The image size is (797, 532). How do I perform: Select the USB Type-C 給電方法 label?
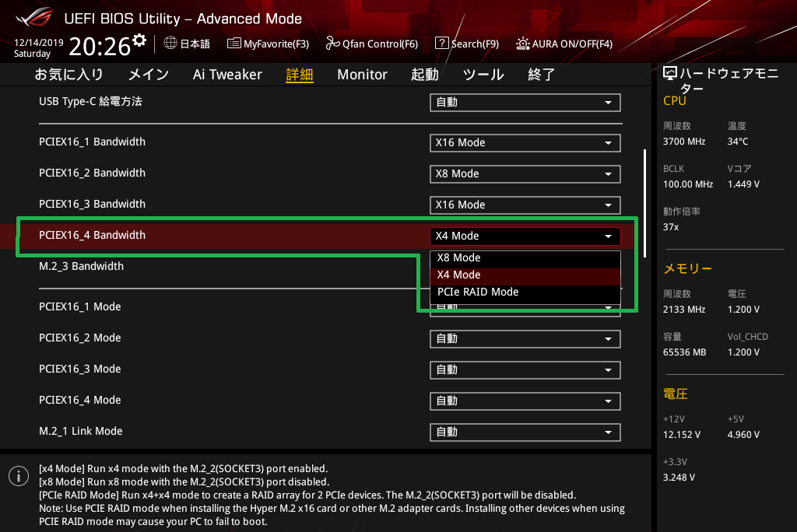tap(90, 101)
